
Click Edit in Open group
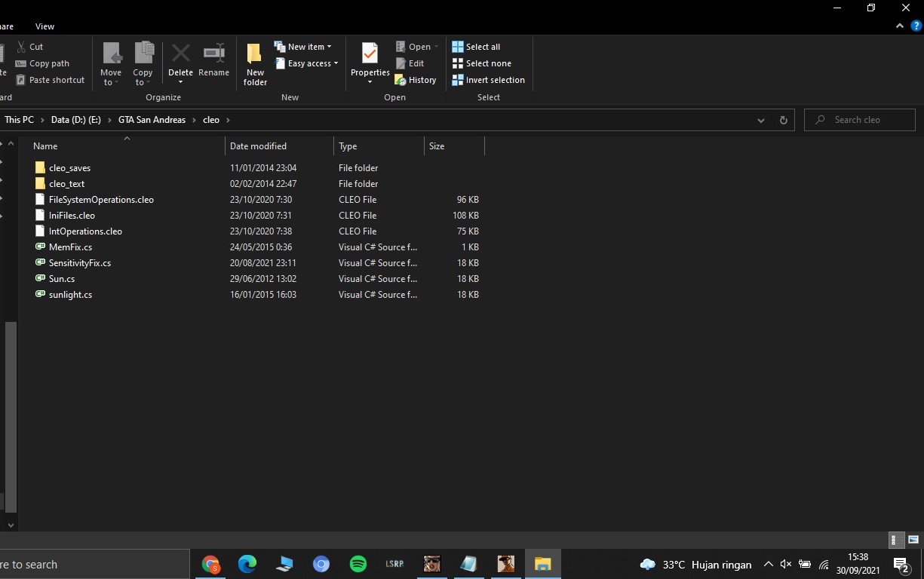coord(410,63)
